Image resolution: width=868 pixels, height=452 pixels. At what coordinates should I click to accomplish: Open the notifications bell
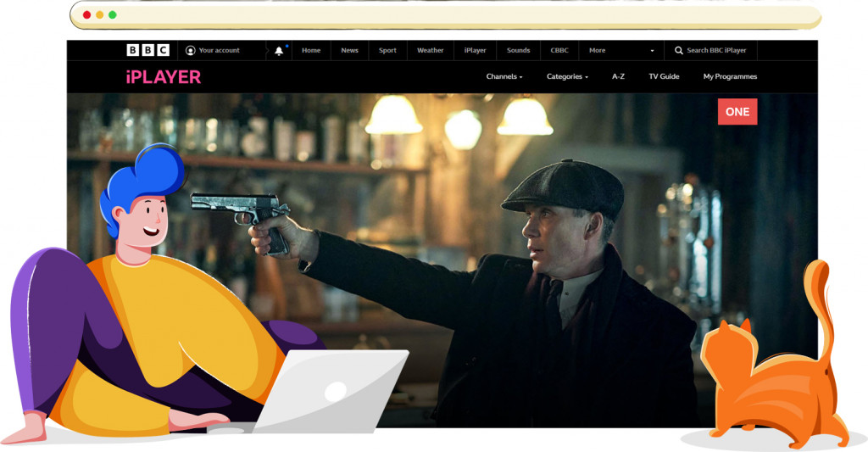[279, 51]
